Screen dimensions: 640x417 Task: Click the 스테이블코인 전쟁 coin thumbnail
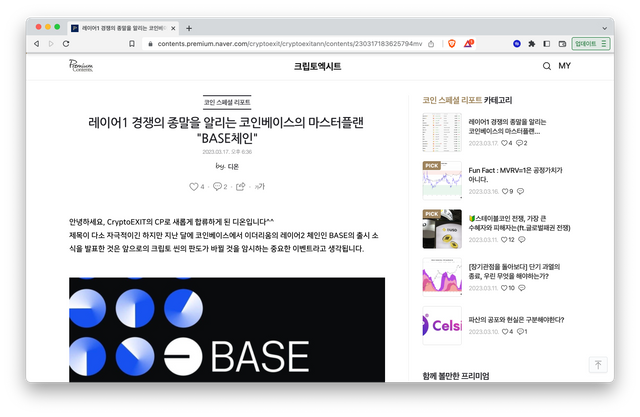tap(442, 229)
